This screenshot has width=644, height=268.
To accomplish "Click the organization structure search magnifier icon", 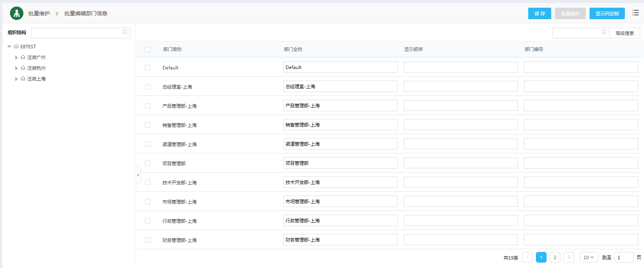I will (x=125, y=33).
